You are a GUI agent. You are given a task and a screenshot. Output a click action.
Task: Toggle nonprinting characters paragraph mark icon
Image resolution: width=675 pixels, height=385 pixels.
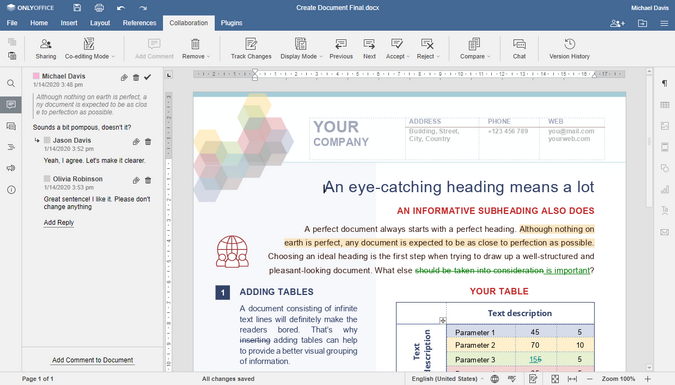pos(665,84)
